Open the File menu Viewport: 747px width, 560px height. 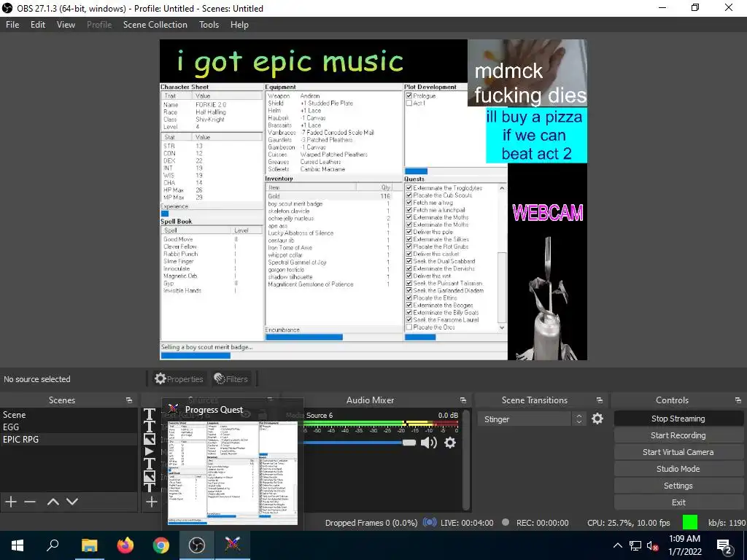(x=12, y=25)
